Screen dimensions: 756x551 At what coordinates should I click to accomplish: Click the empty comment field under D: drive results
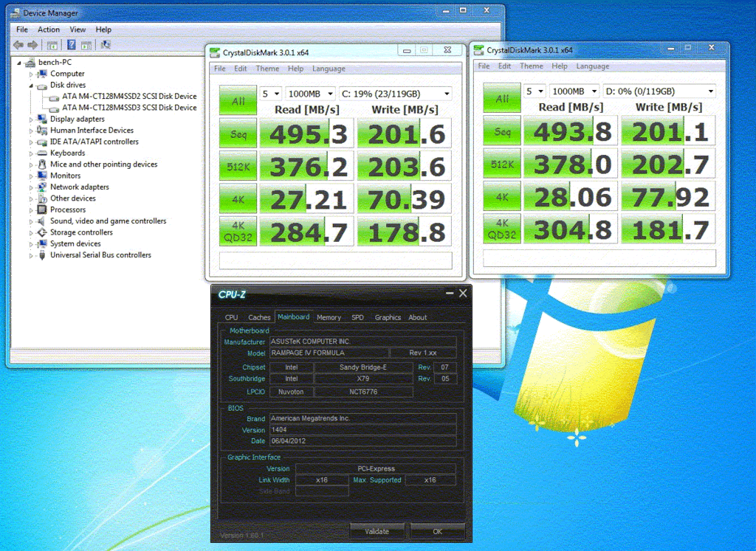(599, 258)
